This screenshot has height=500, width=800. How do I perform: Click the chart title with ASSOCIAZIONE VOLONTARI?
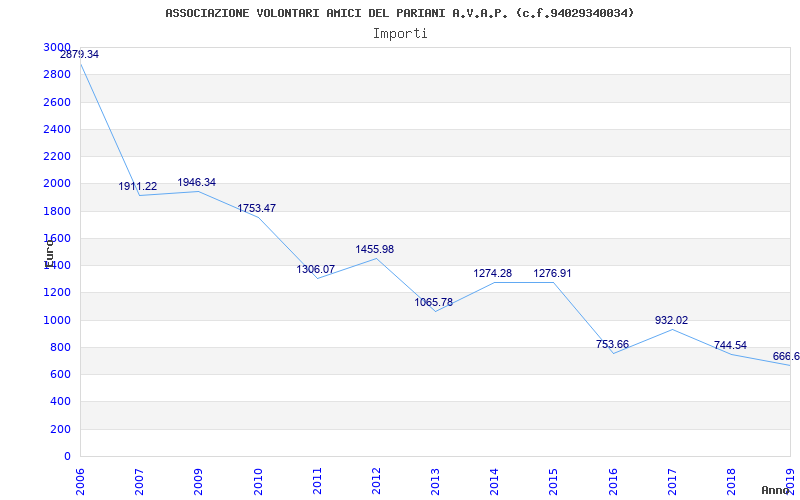click(399, 13)
